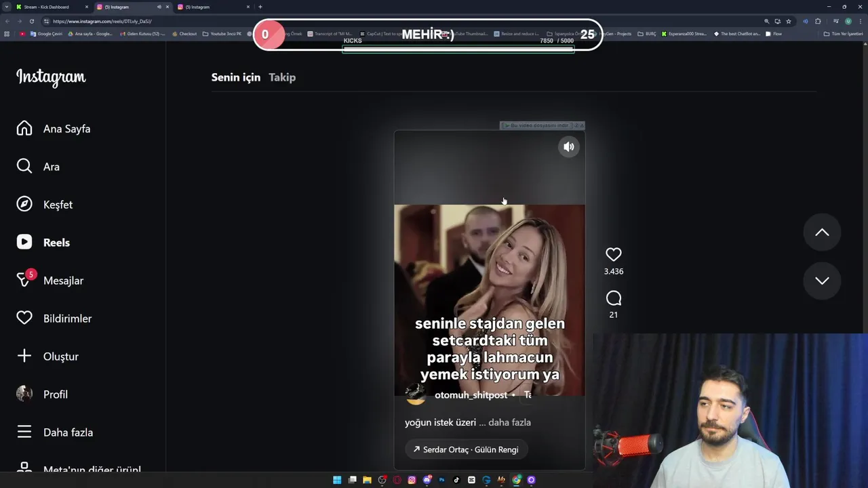Click Oluştur plus icon
868x488 pixels.
coord(24,356)
